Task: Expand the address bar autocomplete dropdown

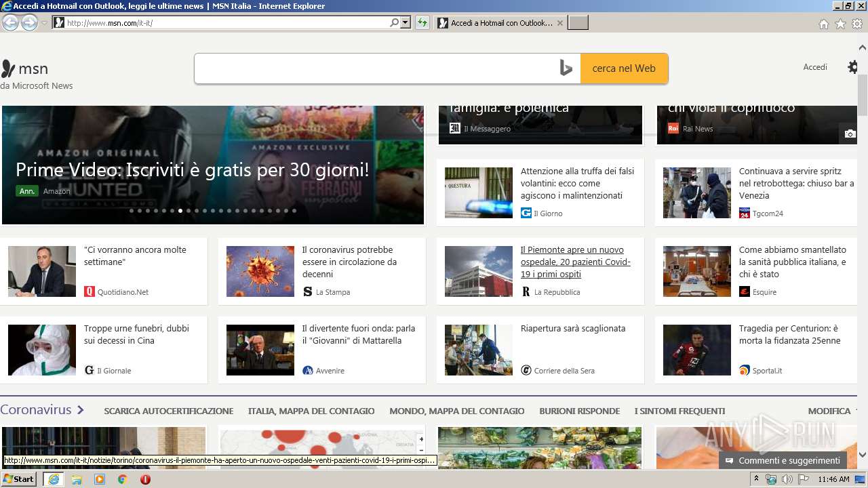Action: tap(406, 23)
